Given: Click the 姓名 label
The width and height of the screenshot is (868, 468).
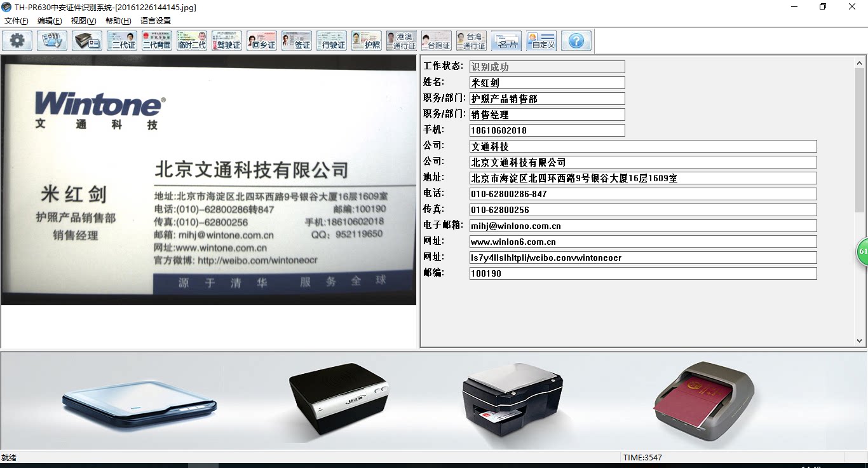Looking at the screenshot, I should 434,82.
